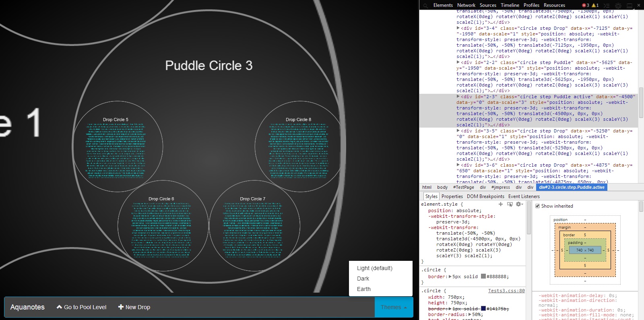Click the Go to Pool Level button
The image size is (644, 320).
[x=82, y=307]
